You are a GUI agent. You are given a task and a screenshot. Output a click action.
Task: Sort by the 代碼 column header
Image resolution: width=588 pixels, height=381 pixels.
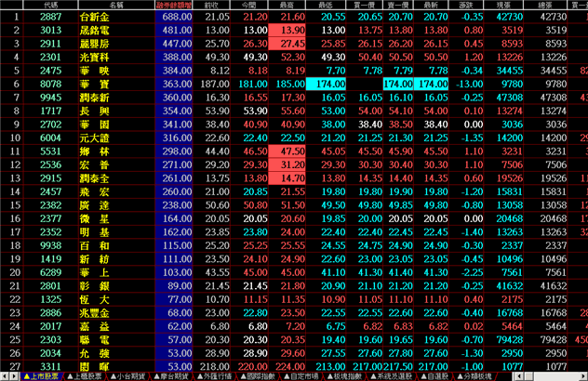(x=50, y=5)
